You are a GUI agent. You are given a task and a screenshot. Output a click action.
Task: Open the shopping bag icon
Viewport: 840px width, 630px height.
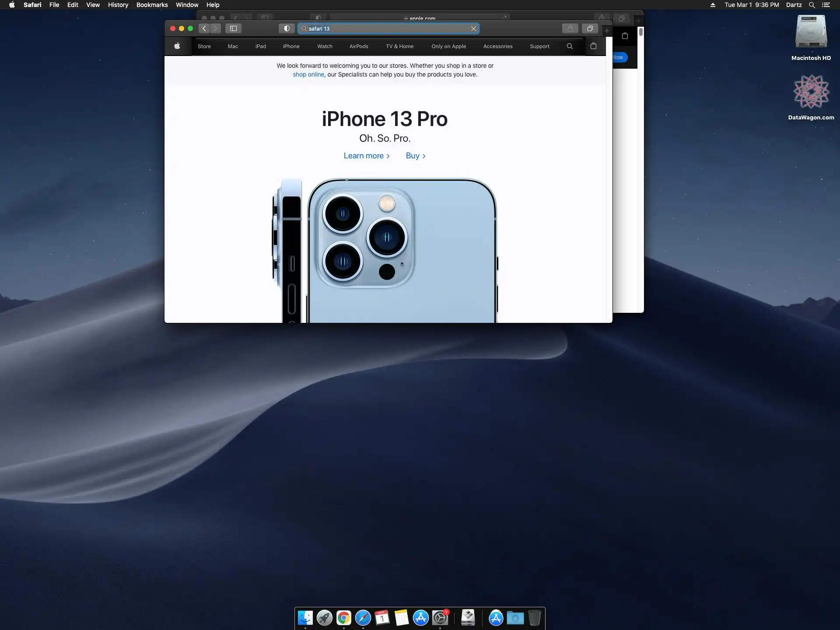pos(593,46)
